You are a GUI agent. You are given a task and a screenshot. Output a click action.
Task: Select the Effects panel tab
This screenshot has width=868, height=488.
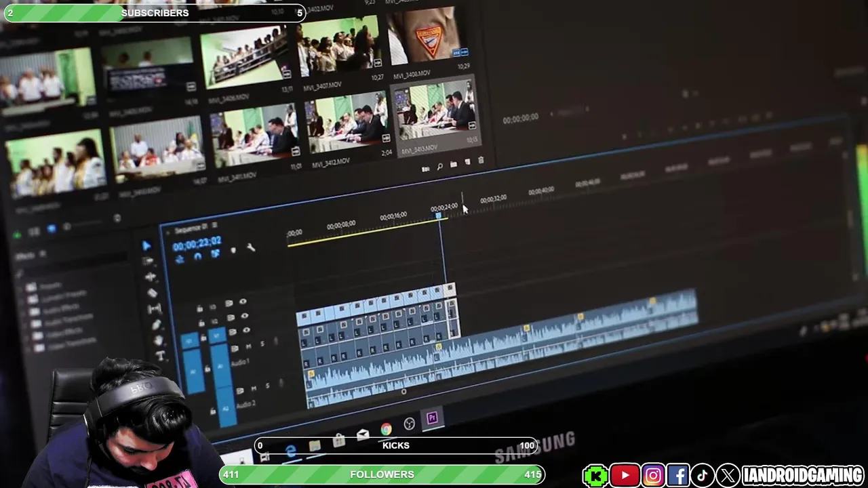[26, 256]
